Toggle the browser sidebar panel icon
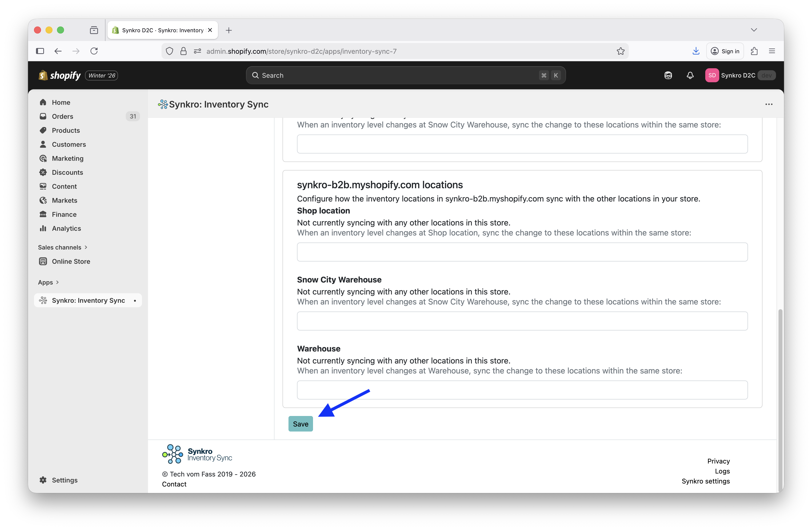The width and height of the screenshot is (812, 530). 40,51
